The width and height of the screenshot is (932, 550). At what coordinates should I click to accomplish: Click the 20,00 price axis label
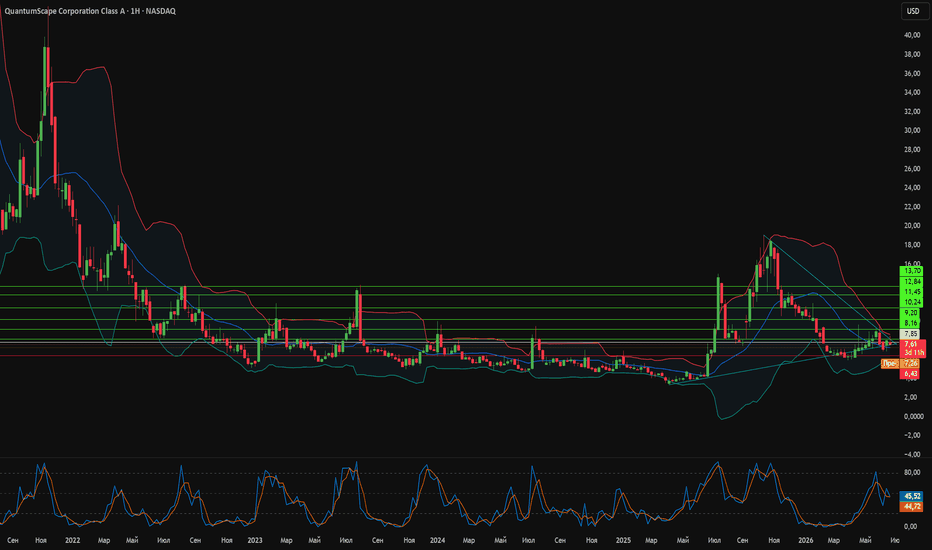912,225
